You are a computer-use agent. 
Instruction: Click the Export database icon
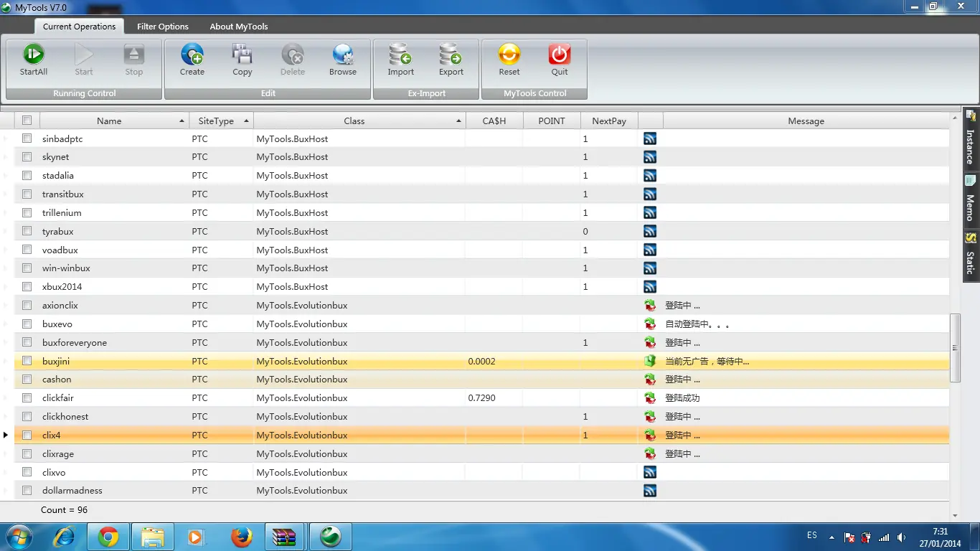451,55
